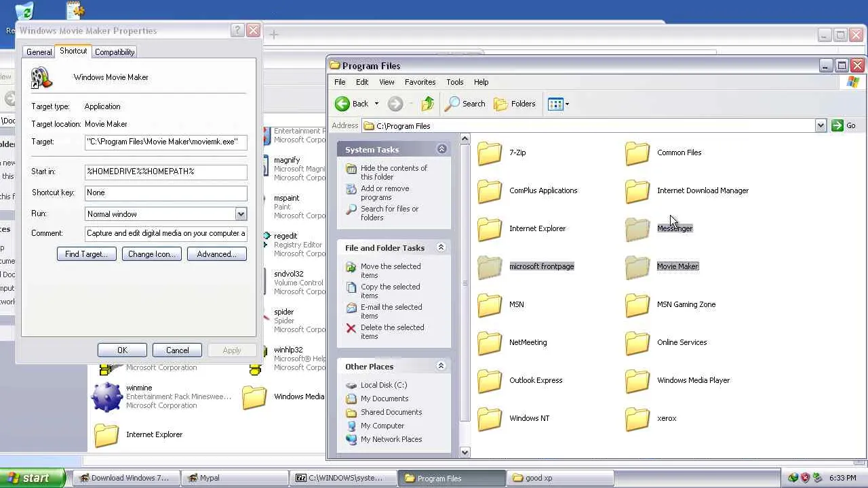Open the Views toolbar dropdown
The height and width of the screenshot is (488, 868).
[559, 104]
